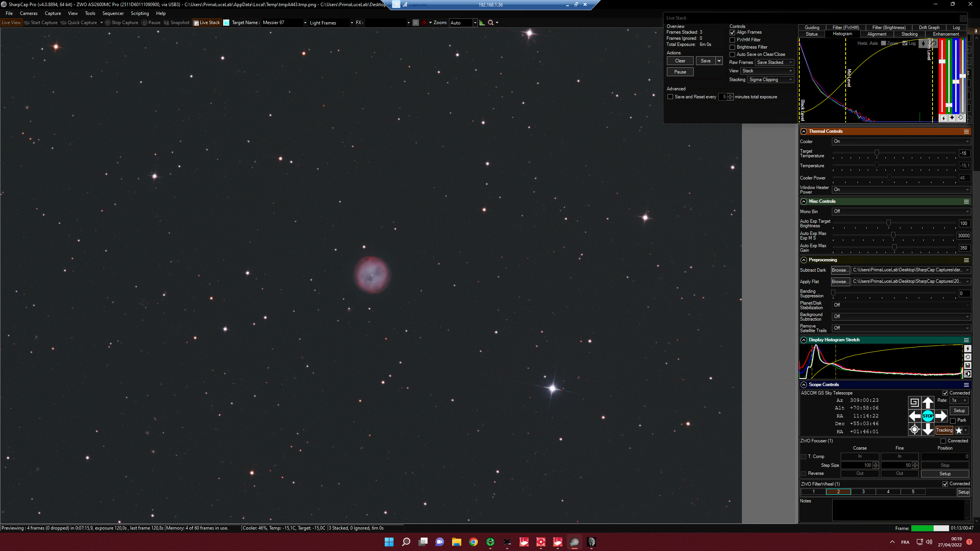Click the Chrome icon in the Windows taskbar
The height and width of the screenshot is (551, 980).
(x=474, y=542)
